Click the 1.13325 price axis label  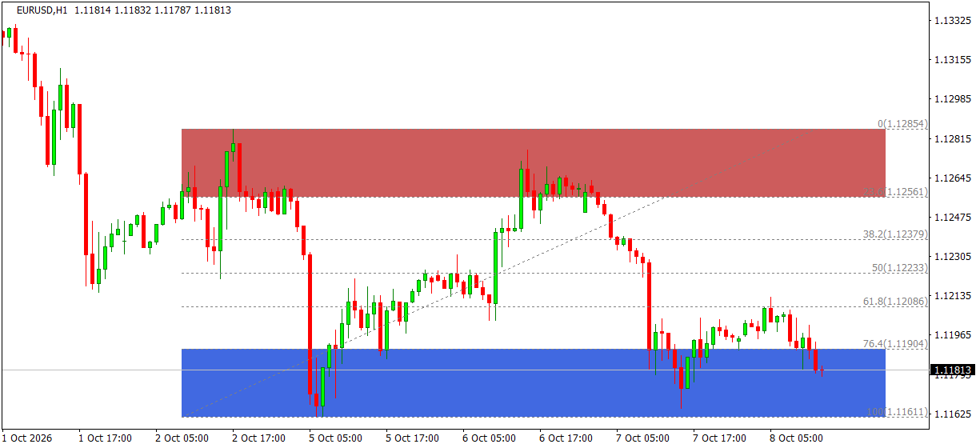pyautogui.click(x=952, y=20)
